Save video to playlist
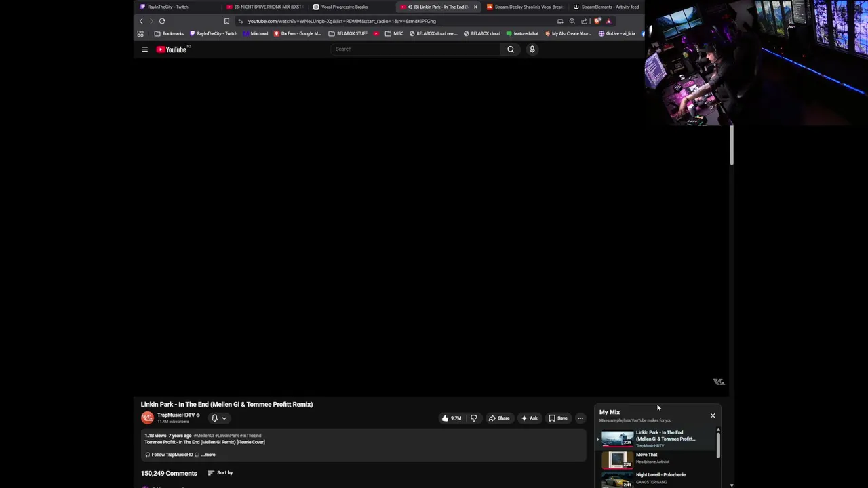The height and width of the screenshot is (488, 868). click(558, 418)
